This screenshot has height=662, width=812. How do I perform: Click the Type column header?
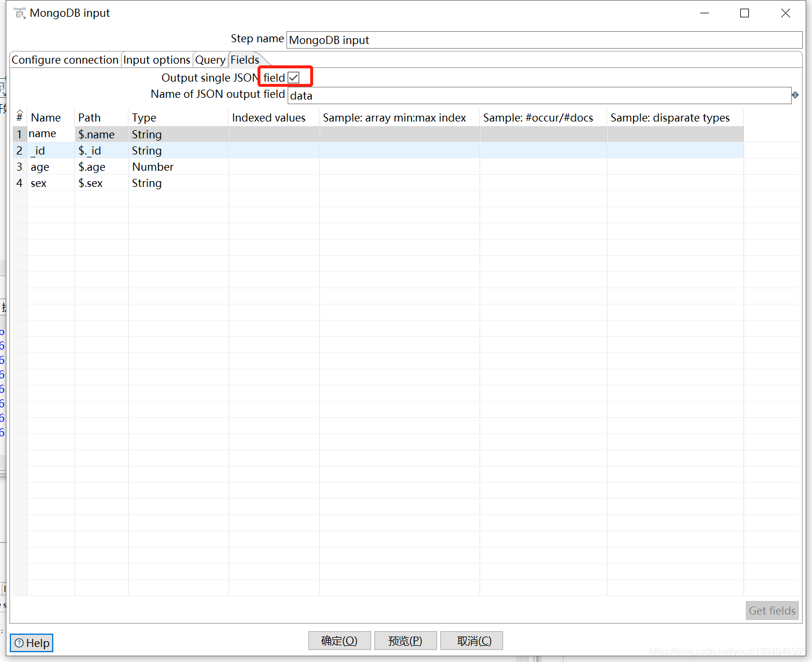178,117
